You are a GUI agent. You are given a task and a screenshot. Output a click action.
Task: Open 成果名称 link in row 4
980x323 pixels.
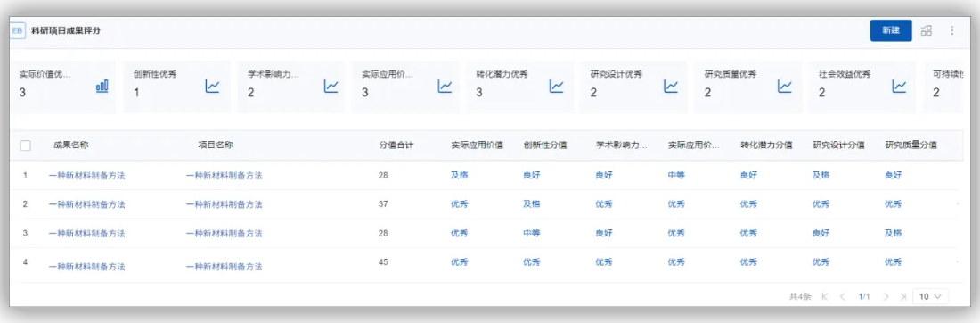tap(87, 266)
